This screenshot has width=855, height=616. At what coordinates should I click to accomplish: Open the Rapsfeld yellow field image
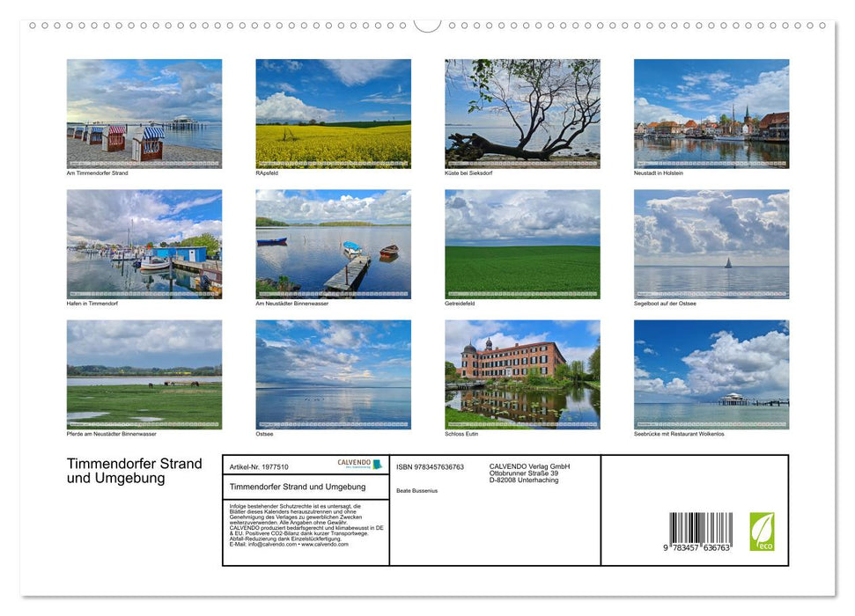pyautogui.click(x=333, y=113)
